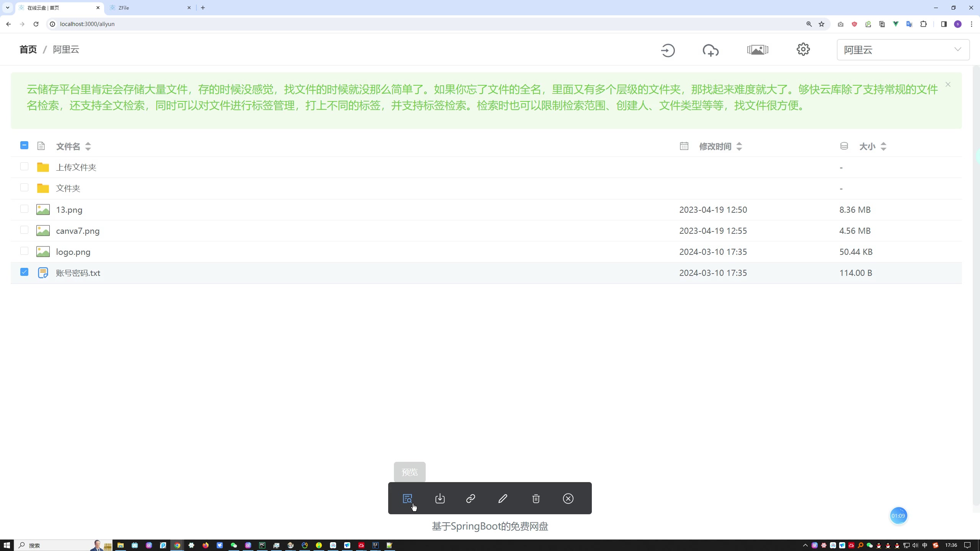Close the green announcement banner
Screen dimensions: 980x551
948,85
